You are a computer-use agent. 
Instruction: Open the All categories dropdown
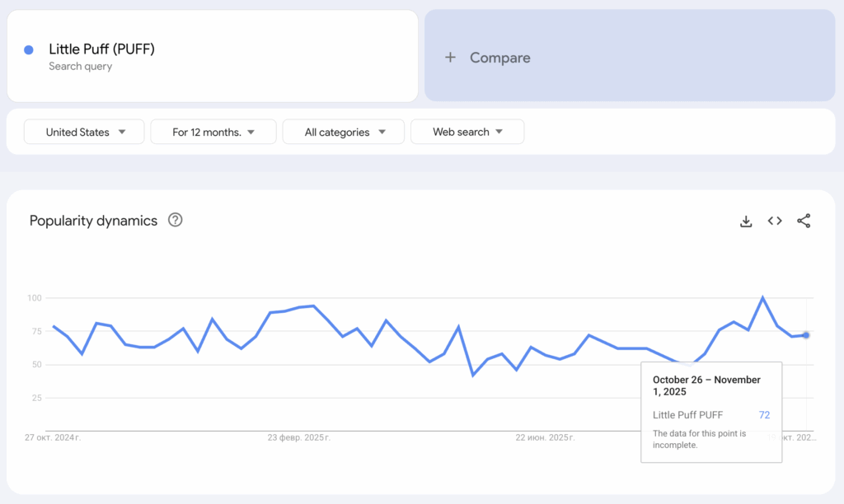pyautogui.click(x=343, y=132)
